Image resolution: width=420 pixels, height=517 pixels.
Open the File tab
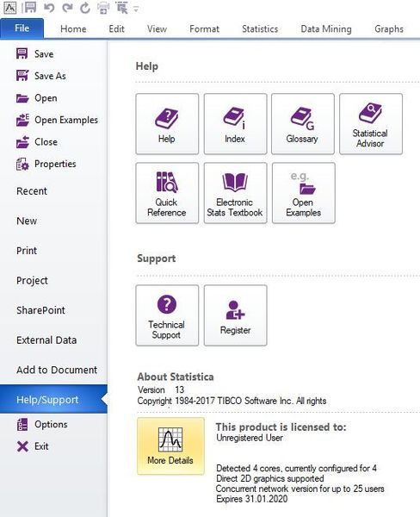(22, 28)
